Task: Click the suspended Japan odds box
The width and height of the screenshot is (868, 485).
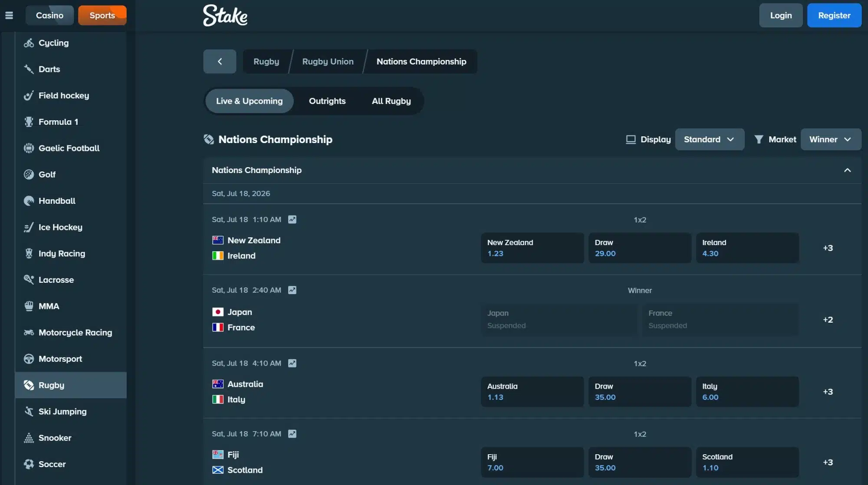Action: click(559, 320)
